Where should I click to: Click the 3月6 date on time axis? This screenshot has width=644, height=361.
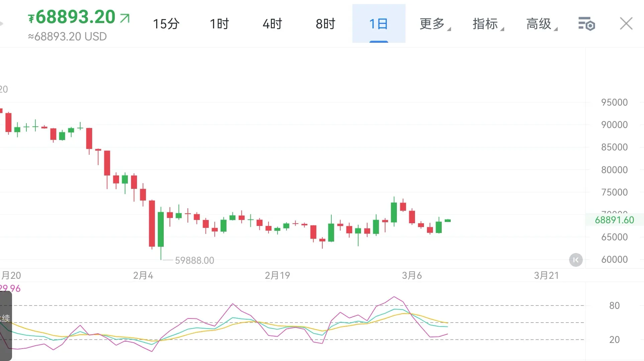[412, 275]
